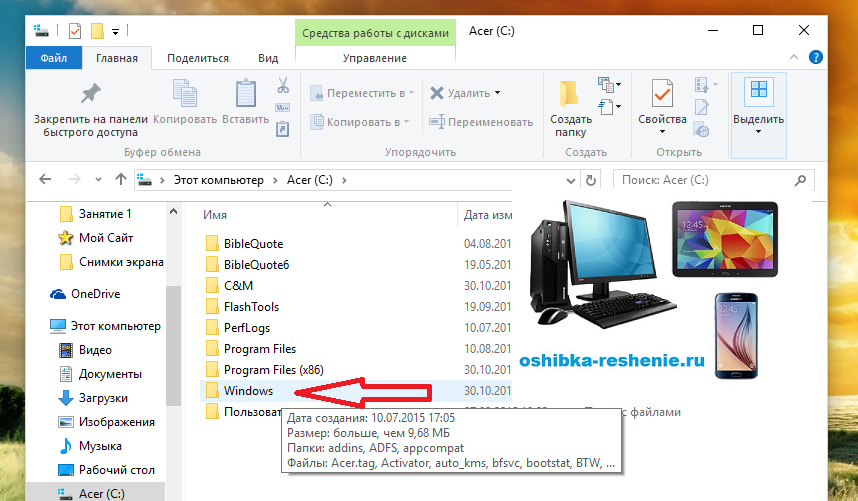
Task: Click the Paste clipboard icon
Action: click(x=246, y=93)
